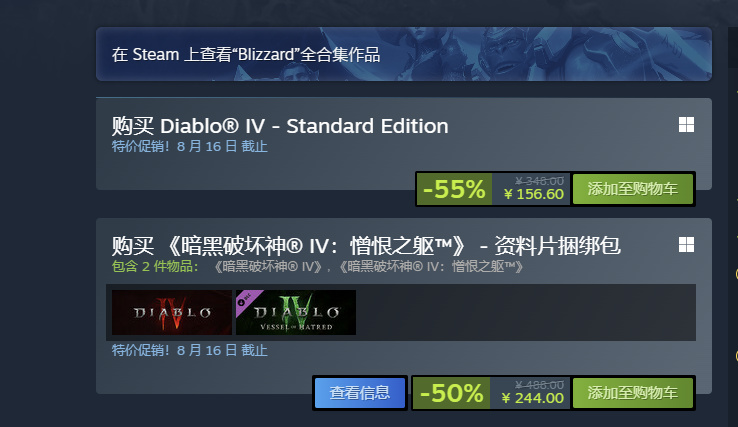Click the 《暗黑破坏神® IV》 included item link

click(x=267, y=267)
